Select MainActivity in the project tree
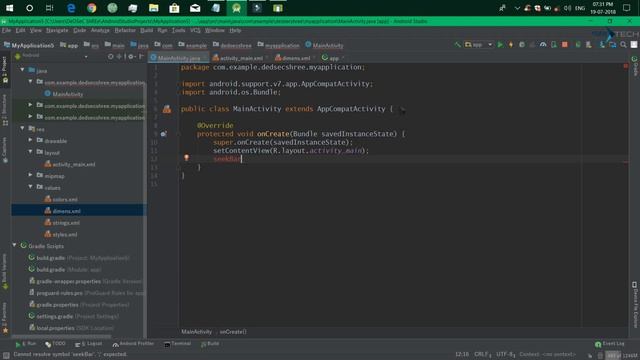Image resolution: width=640 pixels, height=360 pixels. tap(68, 94)
